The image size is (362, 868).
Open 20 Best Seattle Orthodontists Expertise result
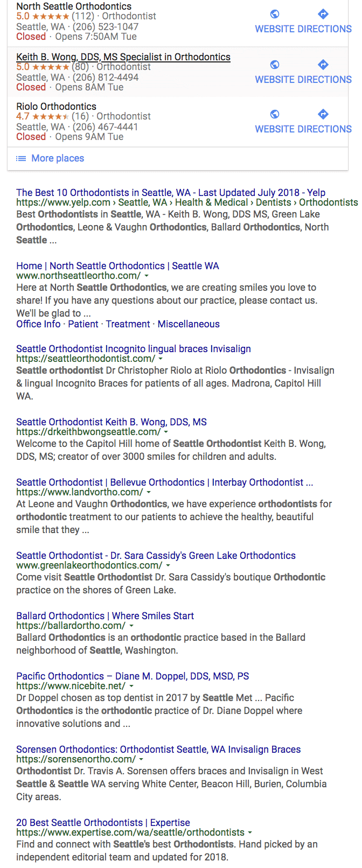point(103,822)
